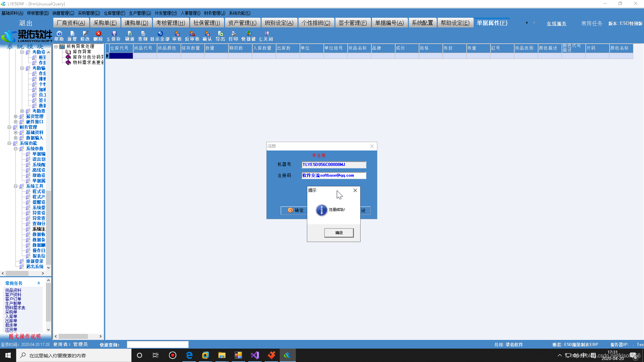Click the 显示全部 show all icon
The image size is (644, 362).
pyautogui.click(x=160, y=36)
